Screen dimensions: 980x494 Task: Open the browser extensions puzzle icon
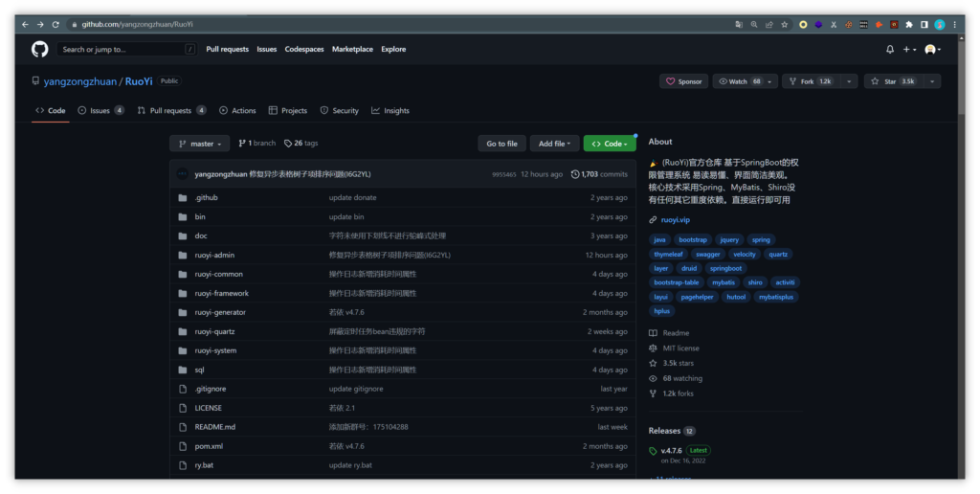tap(909, 24)
